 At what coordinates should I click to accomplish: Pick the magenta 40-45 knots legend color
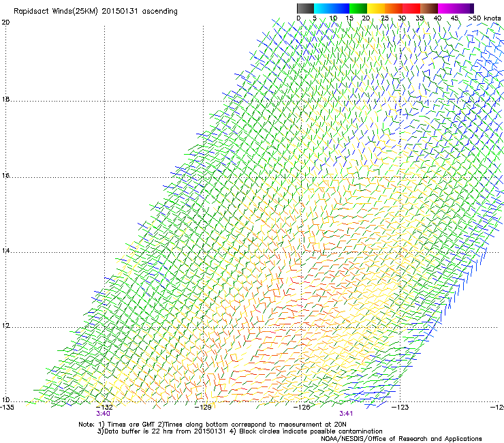447,8
